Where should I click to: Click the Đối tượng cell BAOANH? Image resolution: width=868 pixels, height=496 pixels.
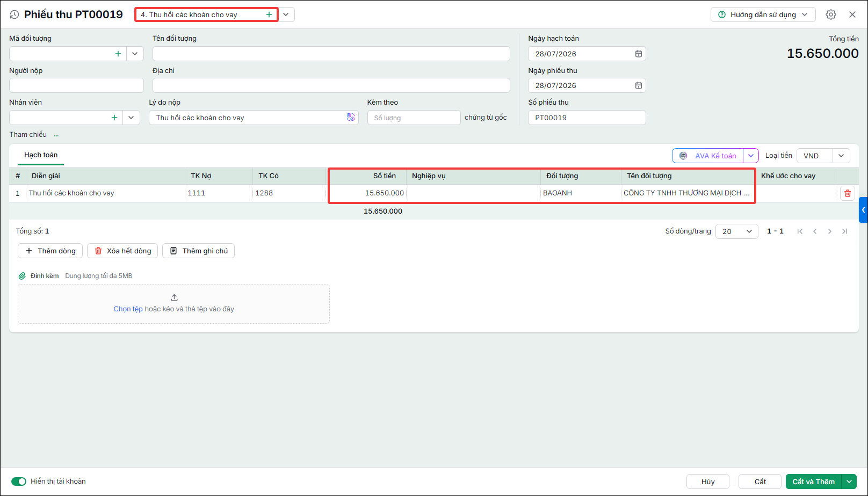(x=581, y=193)
